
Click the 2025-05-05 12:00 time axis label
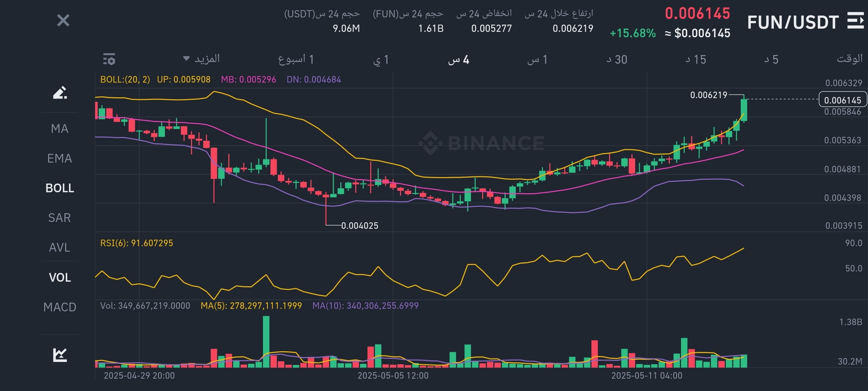[393, 375]
